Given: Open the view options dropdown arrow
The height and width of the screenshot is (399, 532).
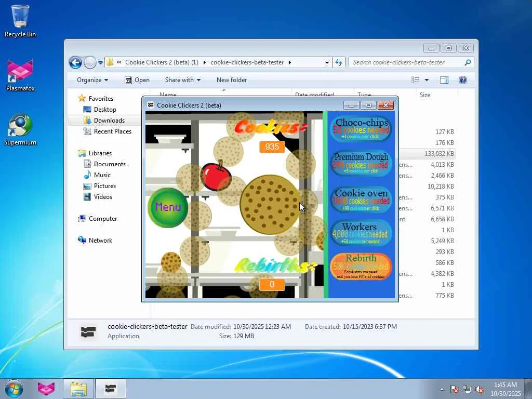Looking at the screenshot, I should 427,80.
